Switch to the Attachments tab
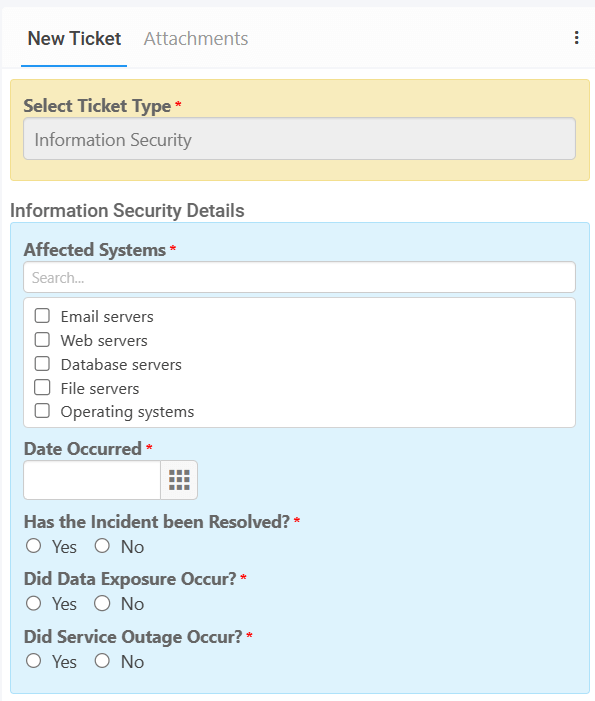This screenshot has width=595, height=701. [x=196, y=38]
